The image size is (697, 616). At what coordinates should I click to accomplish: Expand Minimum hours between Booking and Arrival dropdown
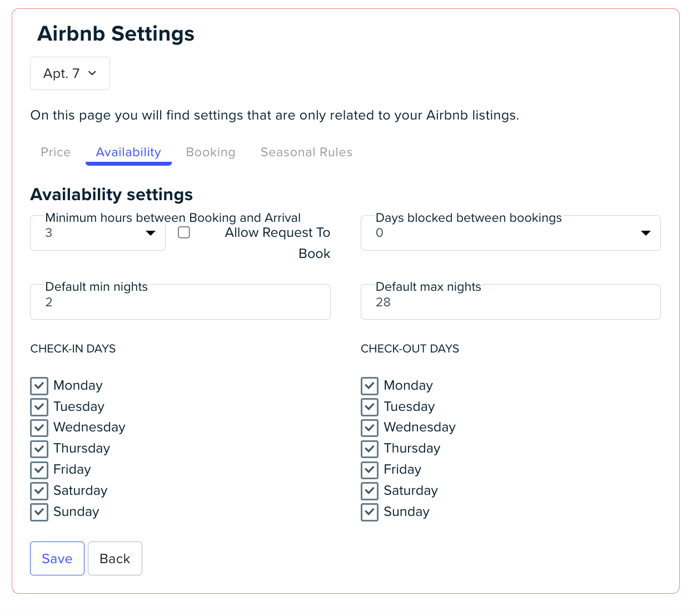point(98,233)
